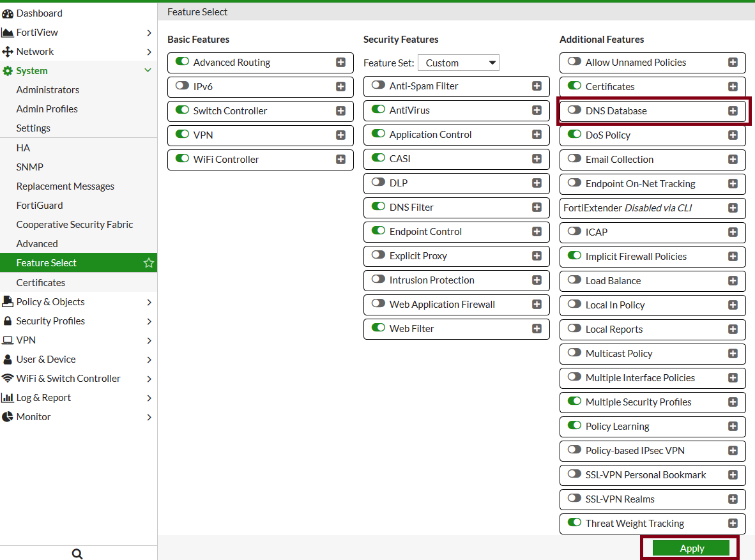Click the plus icon on FortiExtender row

pyautogui.click(x=733, y=208)
